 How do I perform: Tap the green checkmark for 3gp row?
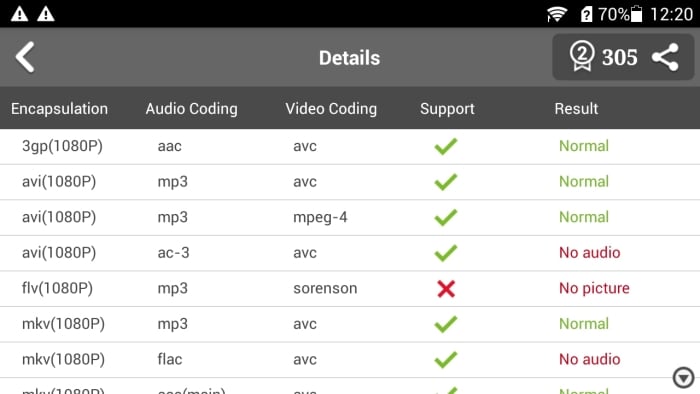(446, 146)
